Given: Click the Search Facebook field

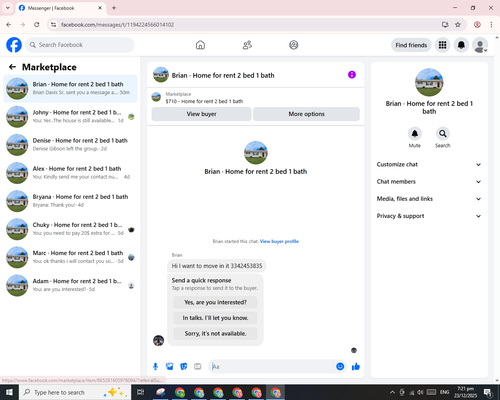Looking at the screenshot, I should coord(80,45).
